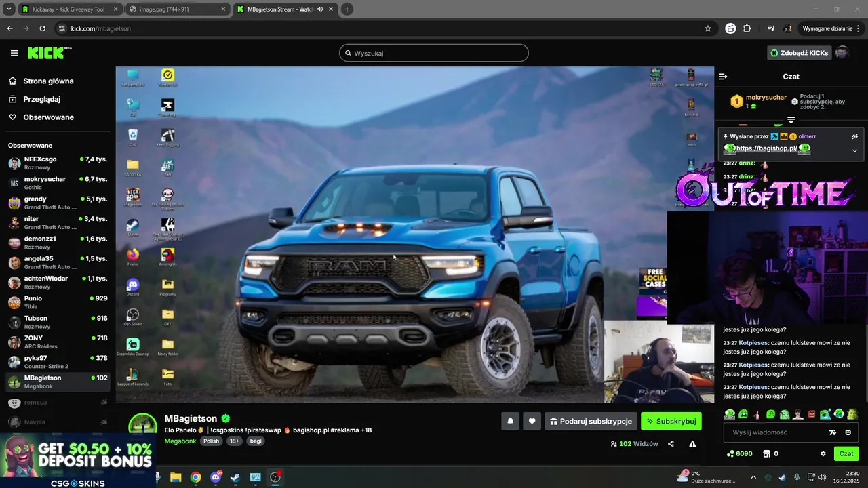
Task: Share the stream using share icon
Action: (671, 444)
